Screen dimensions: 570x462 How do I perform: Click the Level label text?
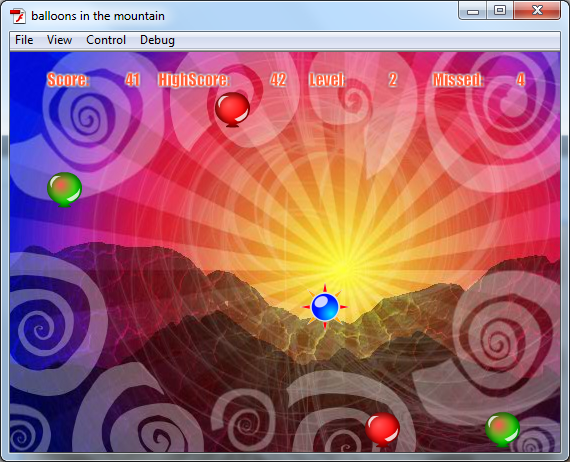(327, 80)
